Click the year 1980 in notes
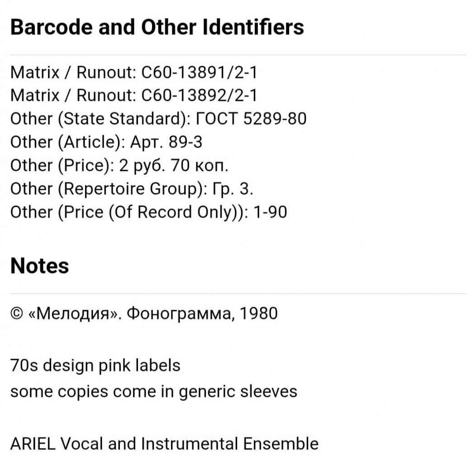This screenshot has height=463, width=476. [x=259, y=313]
